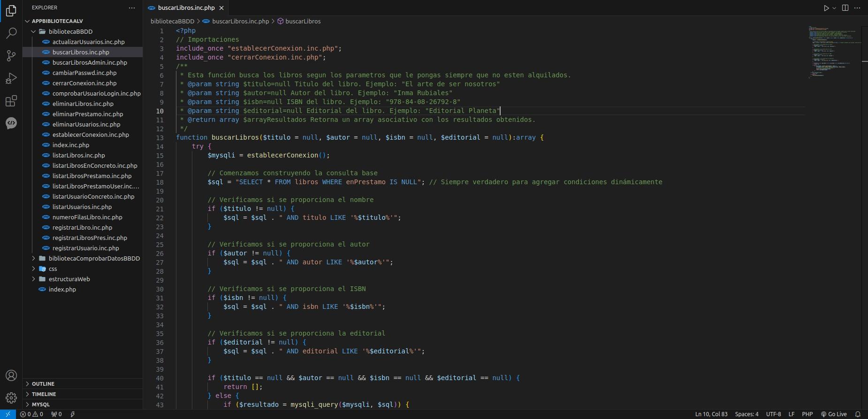Change language mode from PHP
This screenshot has height=419, width=868.
click(807, 414)
